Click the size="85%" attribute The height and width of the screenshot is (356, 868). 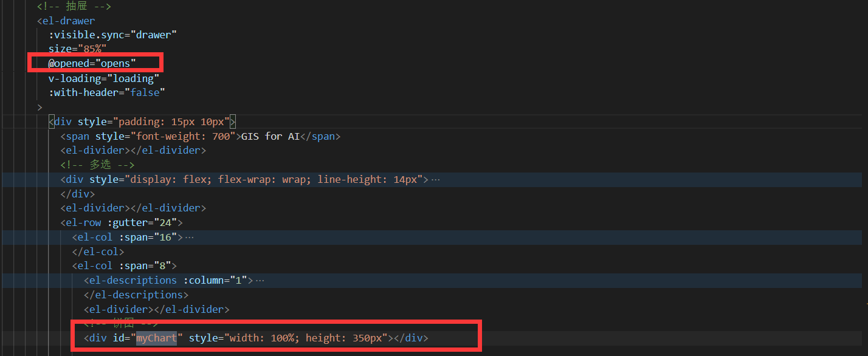(x=78, y=48)
